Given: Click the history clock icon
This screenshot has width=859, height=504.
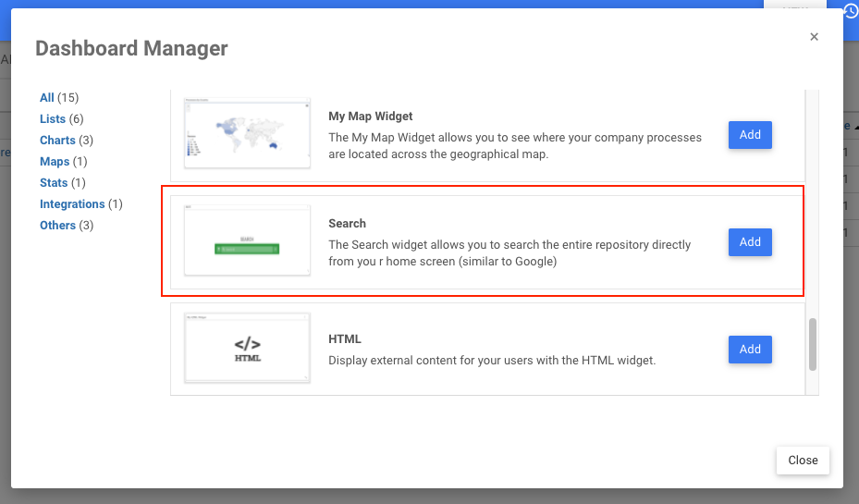Looking at the screenshot, I should (x=851, y=11).
